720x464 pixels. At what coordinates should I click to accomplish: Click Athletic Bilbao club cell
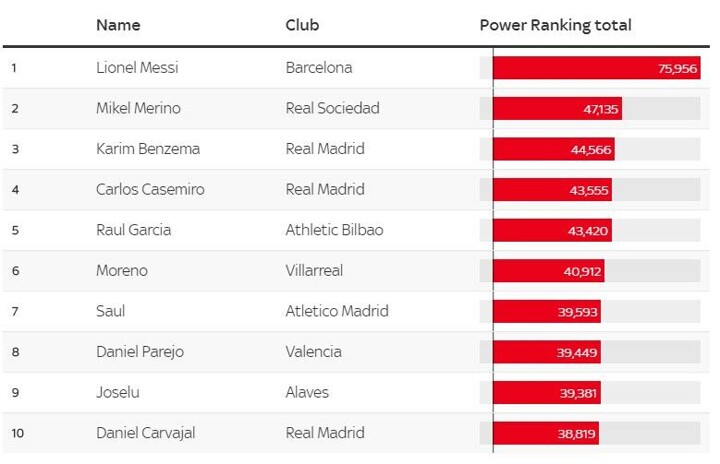334,230
